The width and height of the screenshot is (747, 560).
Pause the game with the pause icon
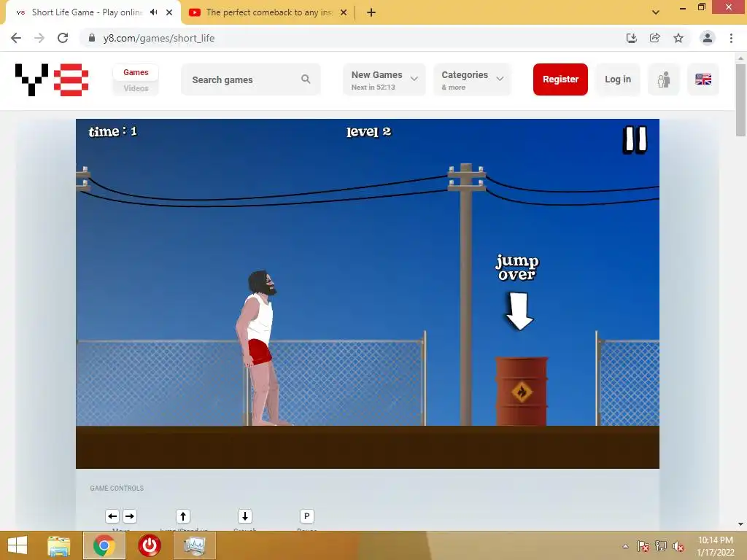(635, 140)
